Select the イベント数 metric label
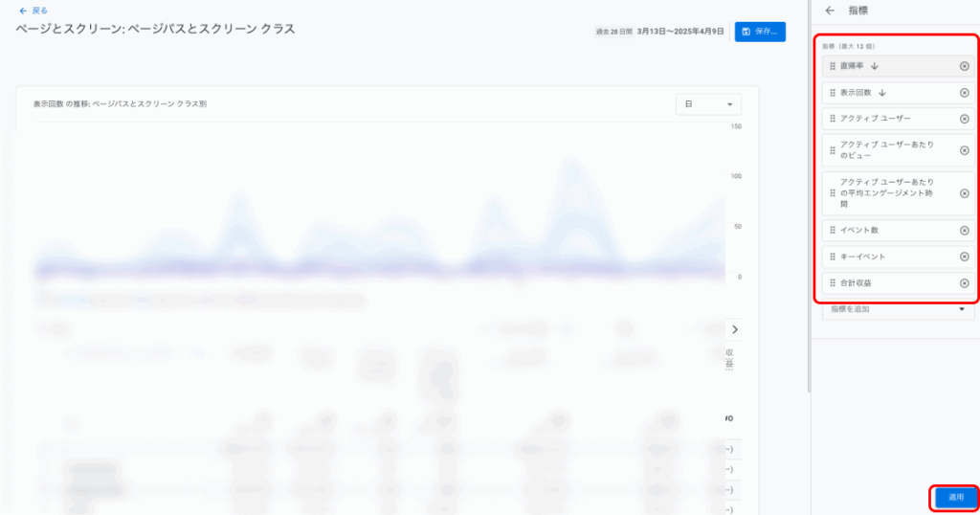980x515 pixels. (x=858, y=231)
